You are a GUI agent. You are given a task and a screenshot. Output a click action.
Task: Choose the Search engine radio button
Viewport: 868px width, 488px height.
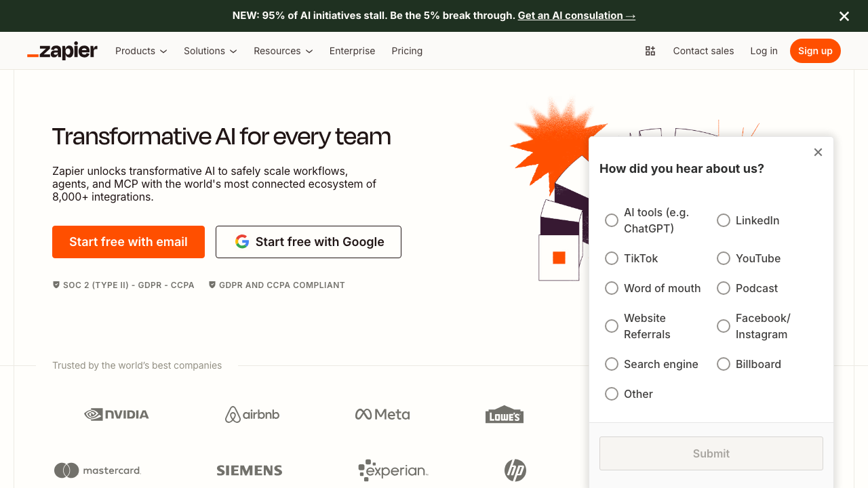611,364
